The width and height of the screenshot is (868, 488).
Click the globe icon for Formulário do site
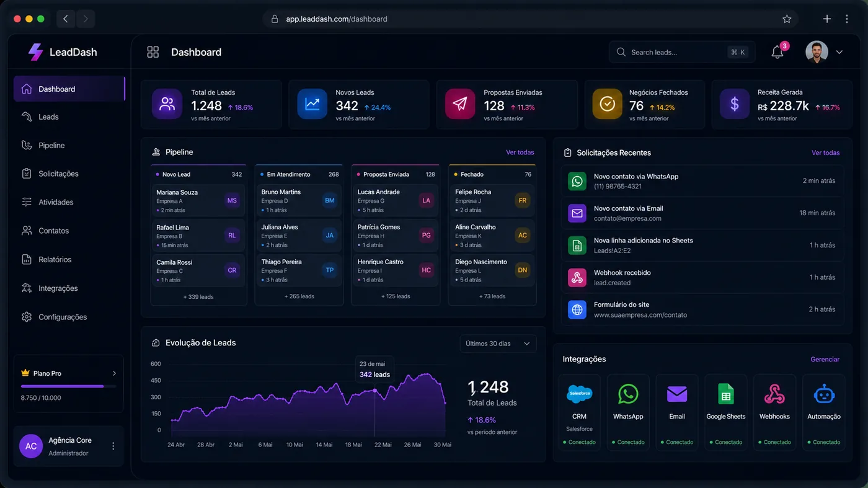[577, 309]
